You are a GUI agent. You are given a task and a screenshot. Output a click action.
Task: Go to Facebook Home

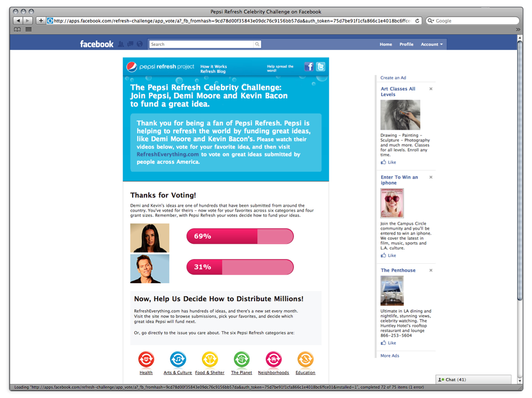pos(386,44)
